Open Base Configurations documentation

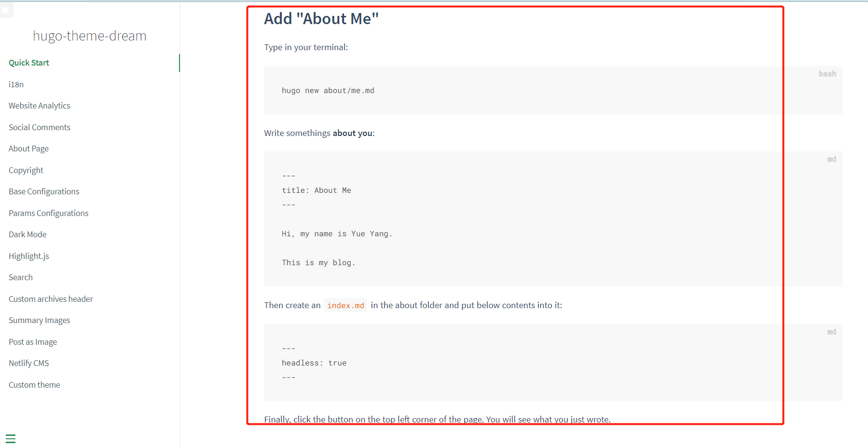tap(44, 191)
